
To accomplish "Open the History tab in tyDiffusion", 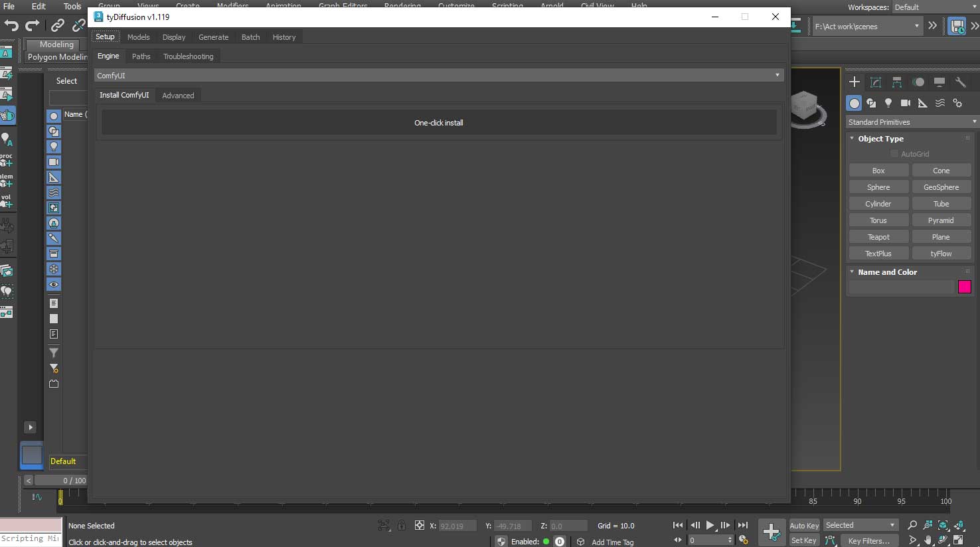I will [x=284, y=37].
